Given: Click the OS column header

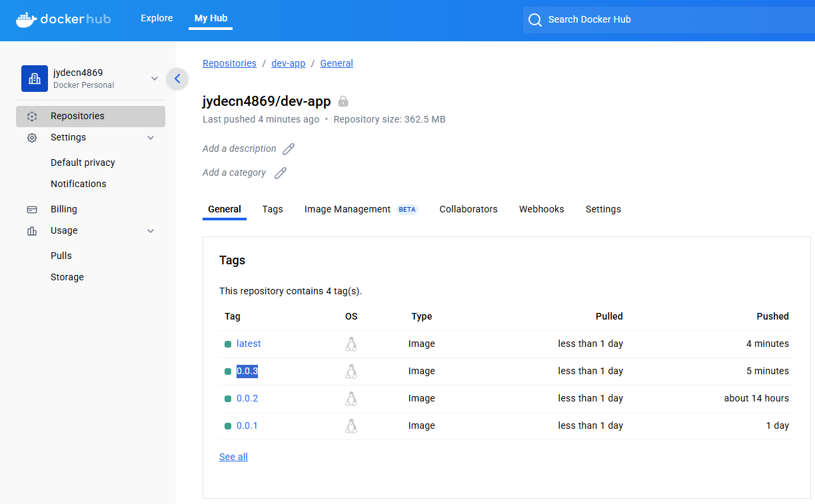Looking at the screenshot, I should pyautogui.click(x=351, y=316).
